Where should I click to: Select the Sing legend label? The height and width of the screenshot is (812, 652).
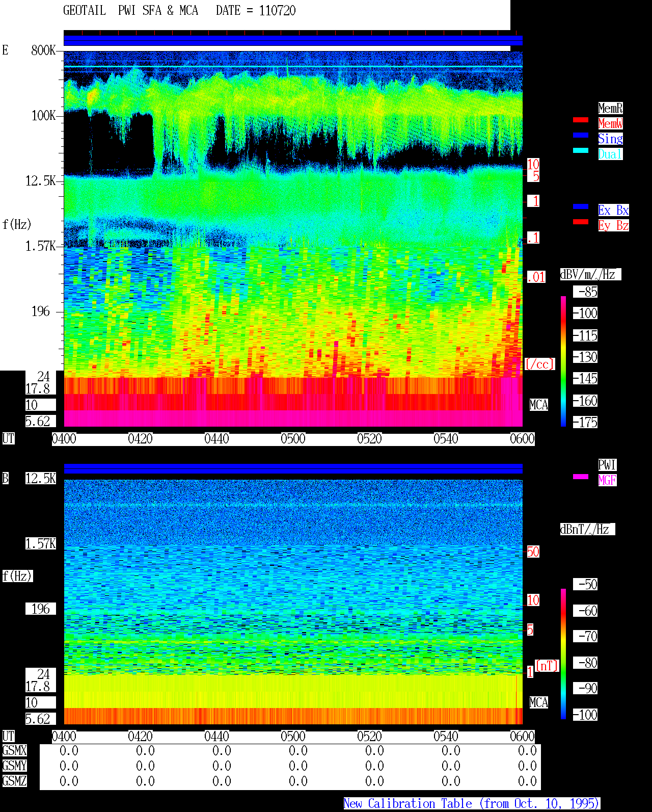coord(610,139)
